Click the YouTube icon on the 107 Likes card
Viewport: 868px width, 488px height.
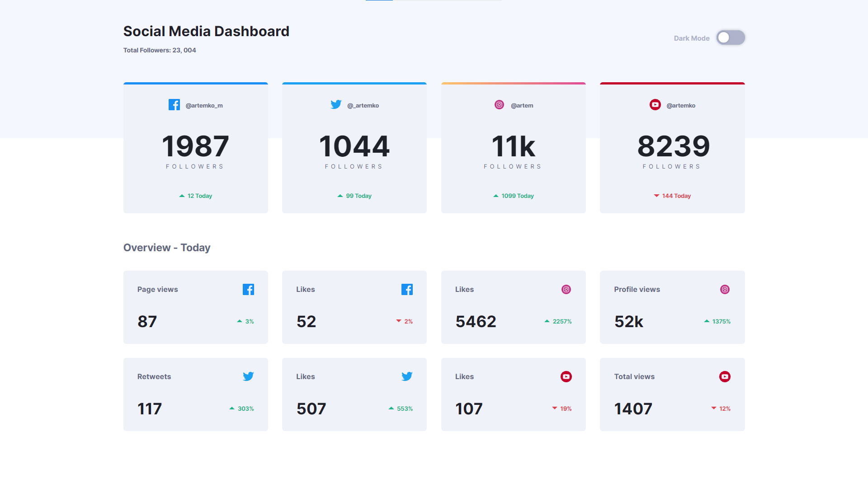point(566,376)
